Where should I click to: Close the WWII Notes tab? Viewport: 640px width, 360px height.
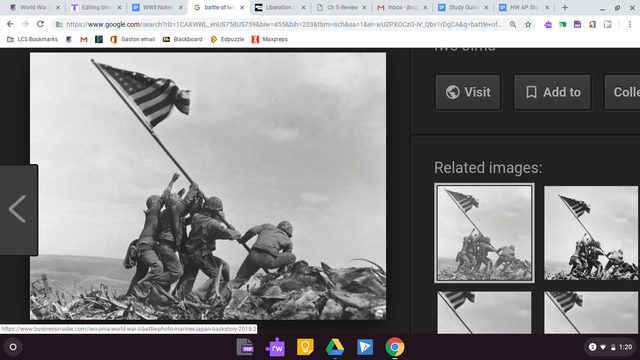pyautogui.click(x=181, y=7)
